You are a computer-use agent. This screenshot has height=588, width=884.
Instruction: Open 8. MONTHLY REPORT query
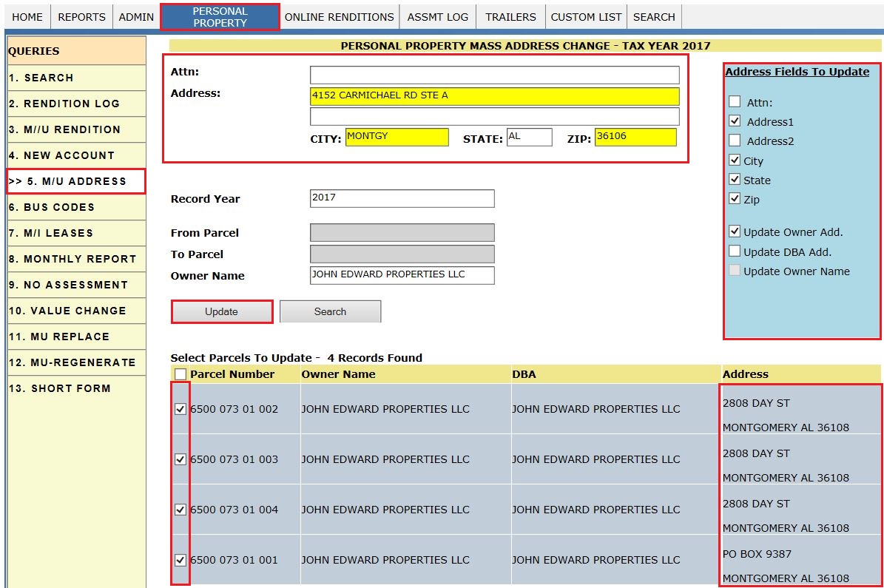tap(77, 260)
